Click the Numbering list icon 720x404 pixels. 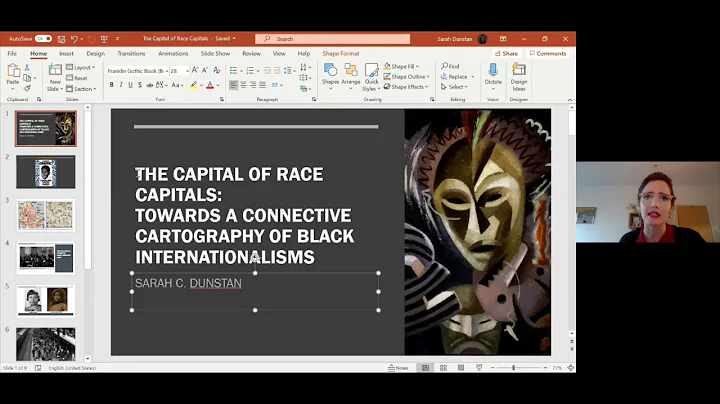point(250,70)
